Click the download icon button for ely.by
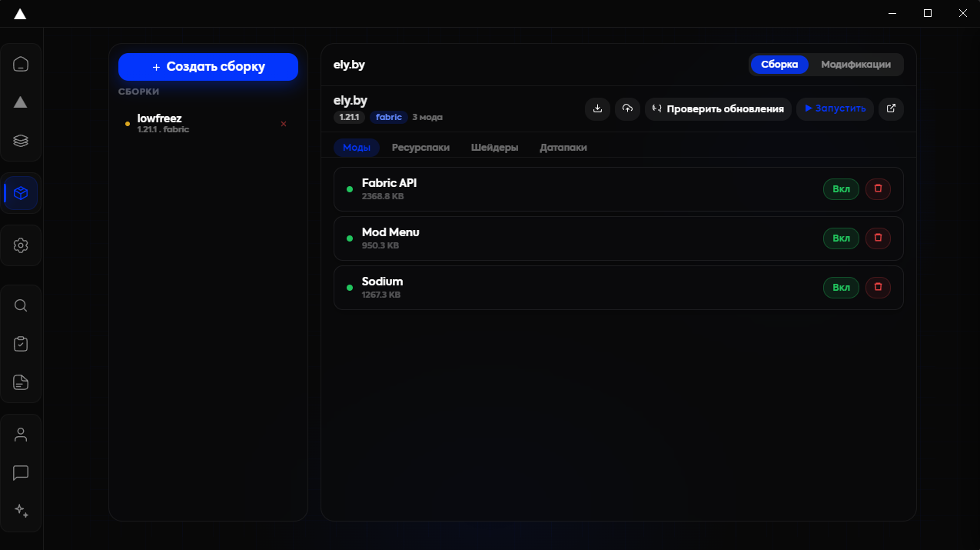Image resolution: width=980 pixels, height=550 pixels. [x=598, y=108]
